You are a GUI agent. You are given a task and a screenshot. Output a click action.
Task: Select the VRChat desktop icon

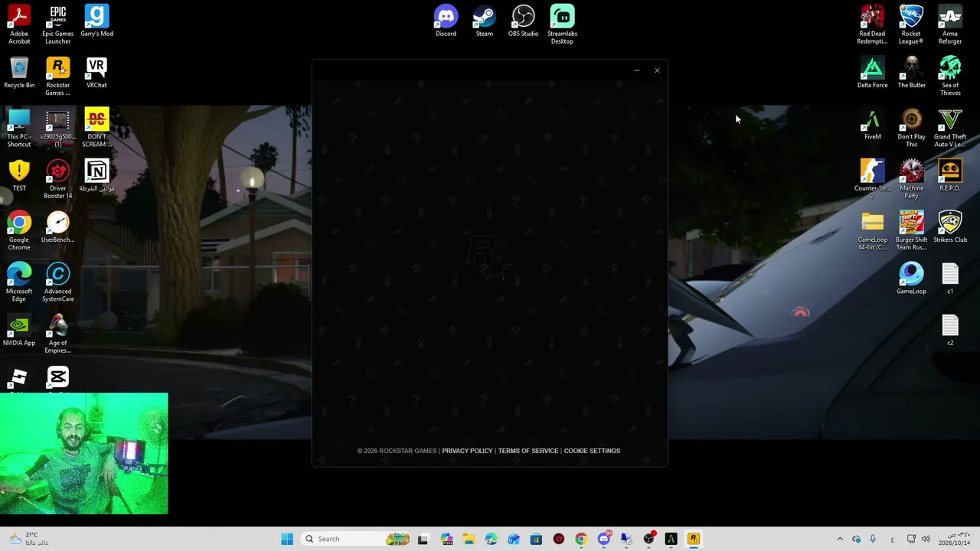(96, 73)
